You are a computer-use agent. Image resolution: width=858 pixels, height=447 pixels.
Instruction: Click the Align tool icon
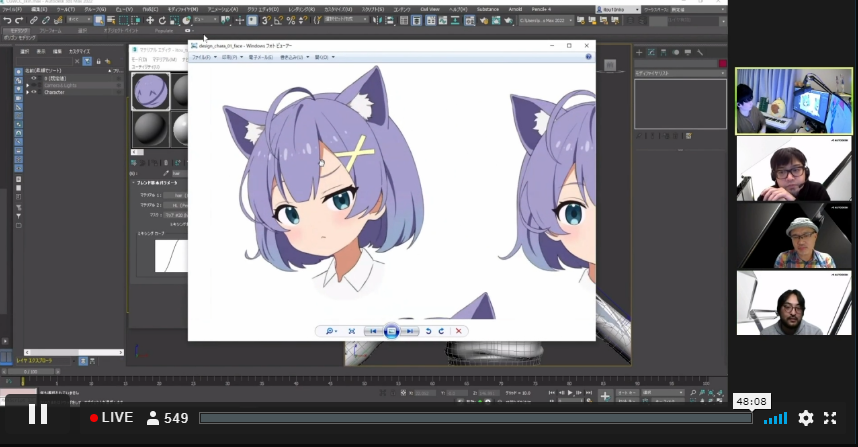pos(390,20)
